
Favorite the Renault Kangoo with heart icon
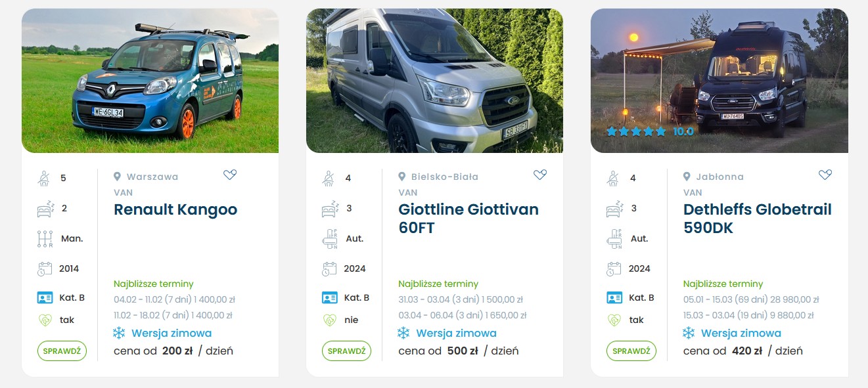click(229, 175)
